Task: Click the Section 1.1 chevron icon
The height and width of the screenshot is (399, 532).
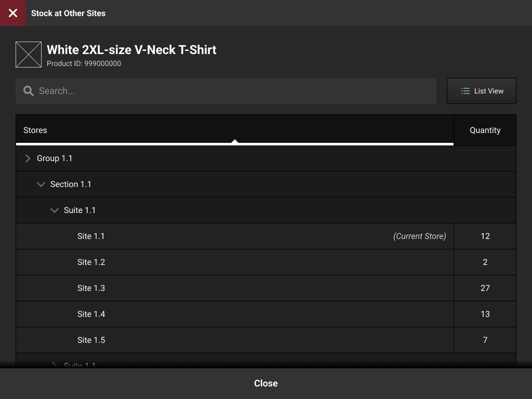Action: point(41,184)
